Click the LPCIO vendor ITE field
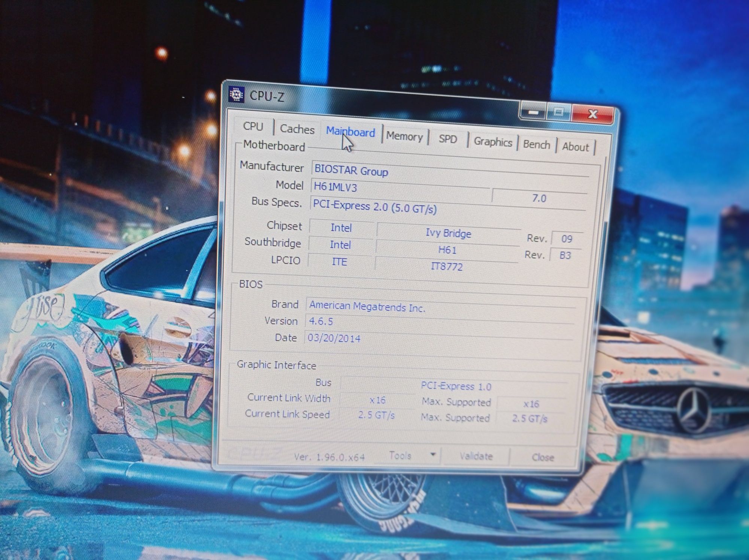This screenshot has width=749, height=560. point(339,262)
